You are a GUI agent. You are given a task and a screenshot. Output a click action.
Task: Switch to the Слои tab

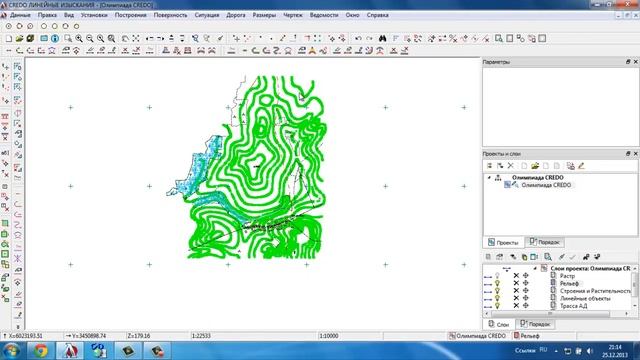(x=499, y=324)
